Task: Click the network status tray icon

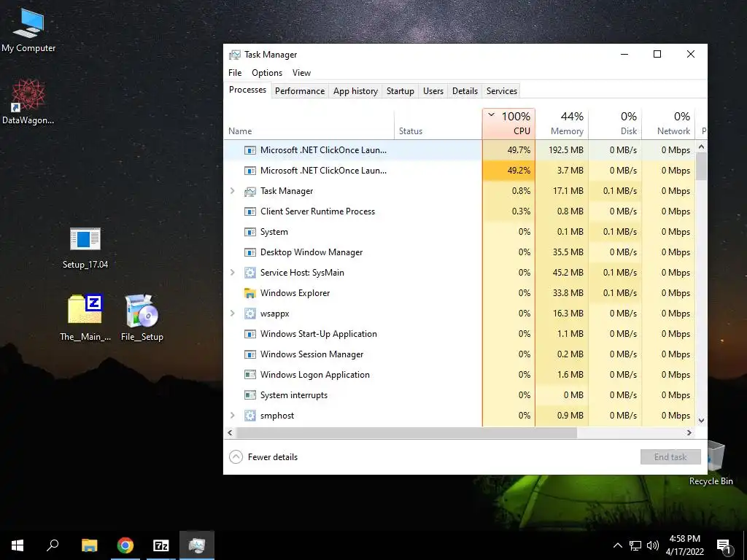Action: click(635, 545)
